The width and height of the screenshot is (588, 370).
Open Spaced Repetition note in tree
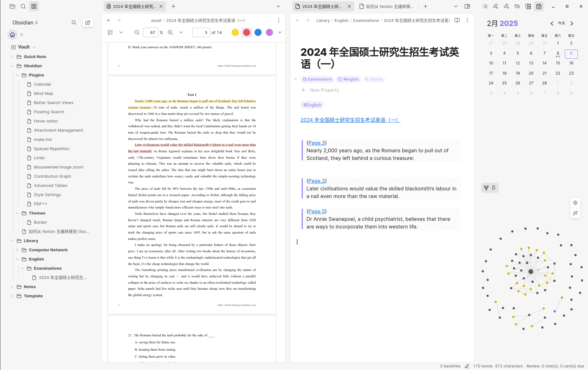click(52, 149)
